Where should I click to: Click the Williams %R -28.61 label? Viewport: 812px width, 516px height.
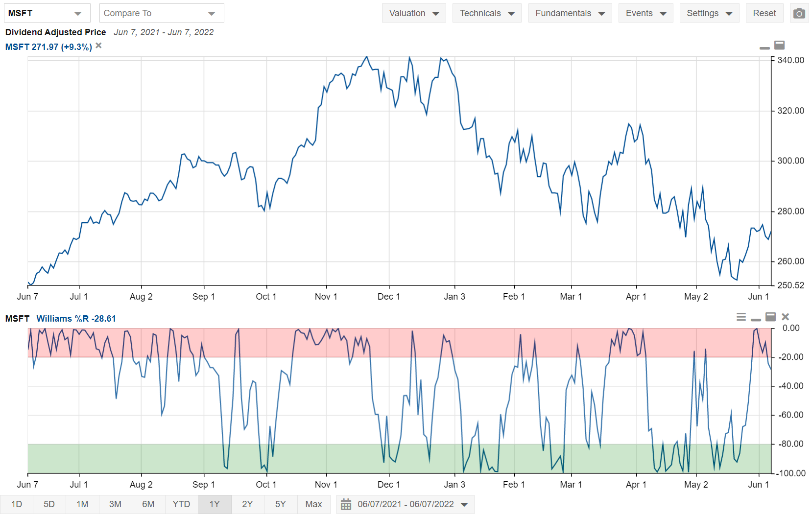[76, 319]
